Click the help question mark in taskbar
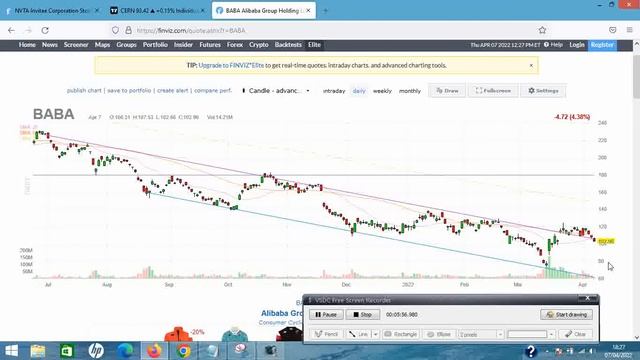This screenshot has width=640, height=360. click(531, 351)
